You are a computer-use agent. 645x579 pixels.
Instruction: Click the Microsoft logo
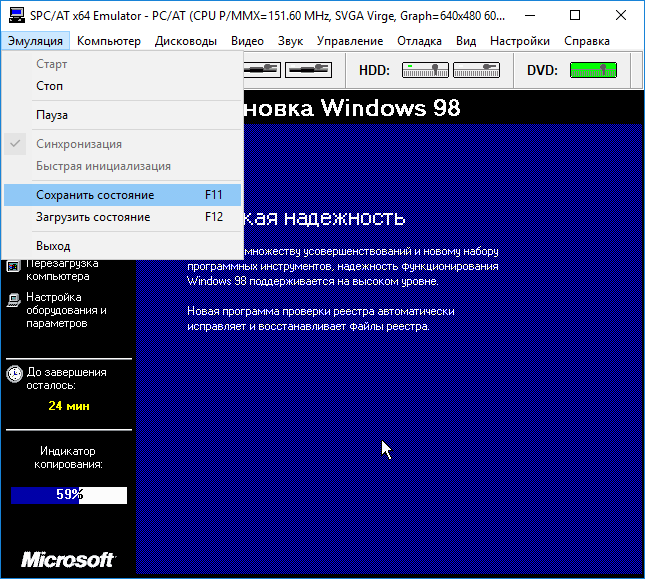[x=68, y=560]
